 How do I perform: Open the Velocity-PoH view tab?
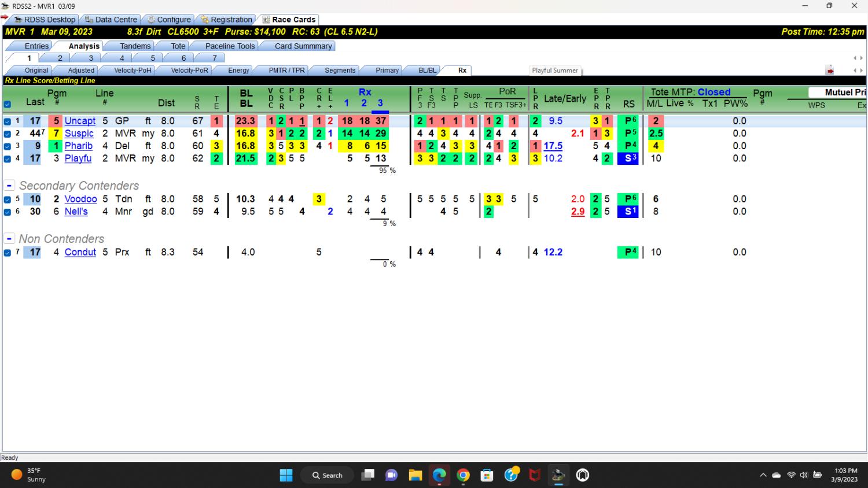click(133, 71)
